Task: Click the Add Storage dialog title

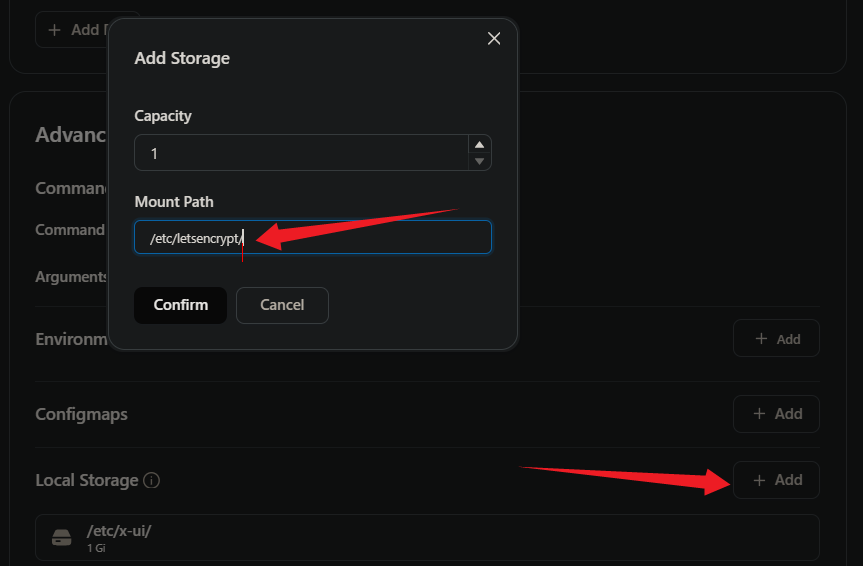Action: [x=182, y=58]
